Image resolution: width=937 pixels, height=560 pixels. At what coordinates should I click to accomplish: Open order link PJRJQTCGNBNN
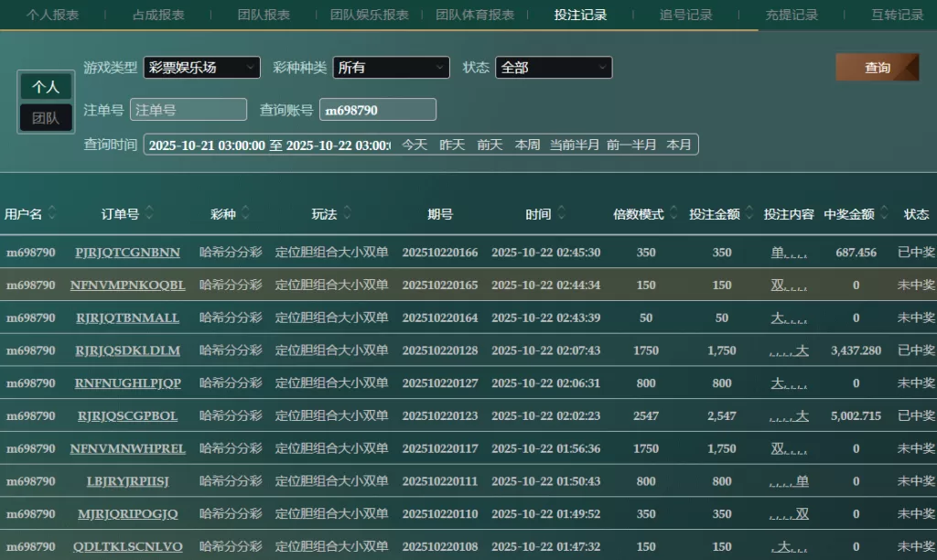coord(127,253)
